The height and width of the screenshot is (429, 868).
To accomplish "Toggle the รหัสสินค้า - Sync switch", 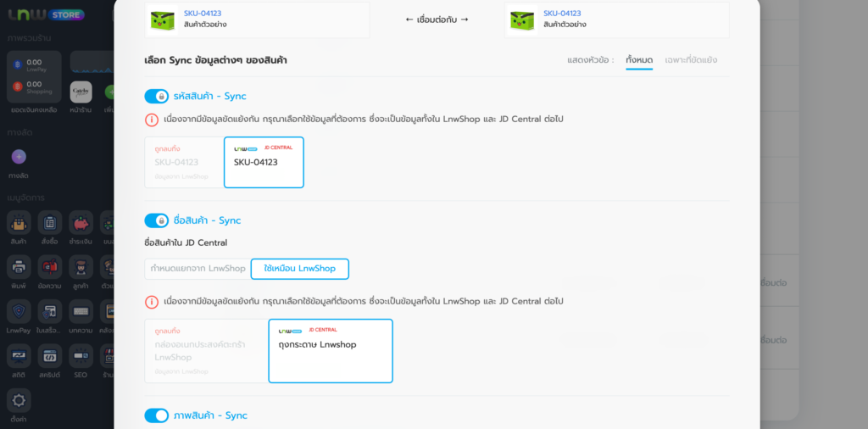I will coord(157,97).
